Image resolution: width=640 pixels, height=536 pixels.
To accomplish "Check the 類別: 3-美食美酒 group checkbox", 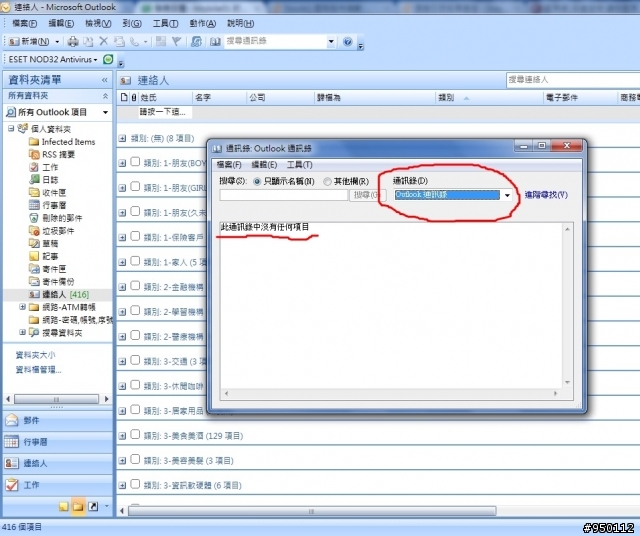I will click(x=135, y=434).
